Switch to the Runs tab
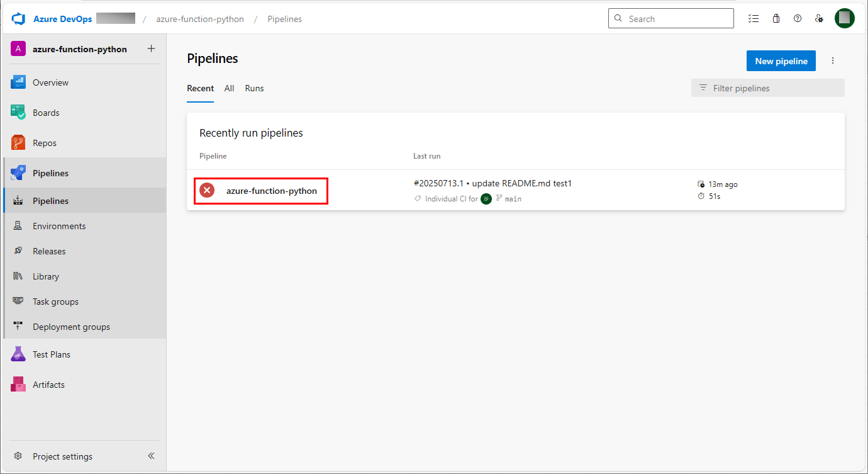The image size is (868, 474). (x=254, y=88)
